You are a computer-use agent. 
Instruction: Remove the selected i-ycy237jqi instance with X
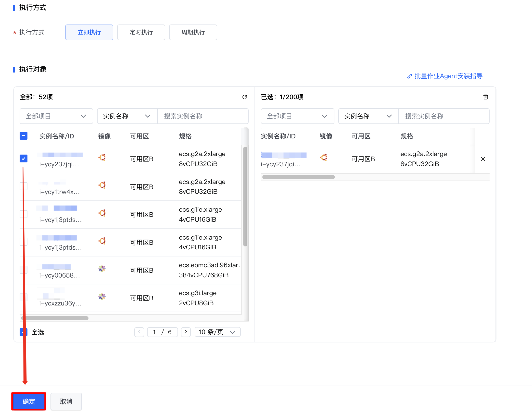point(483,159)
